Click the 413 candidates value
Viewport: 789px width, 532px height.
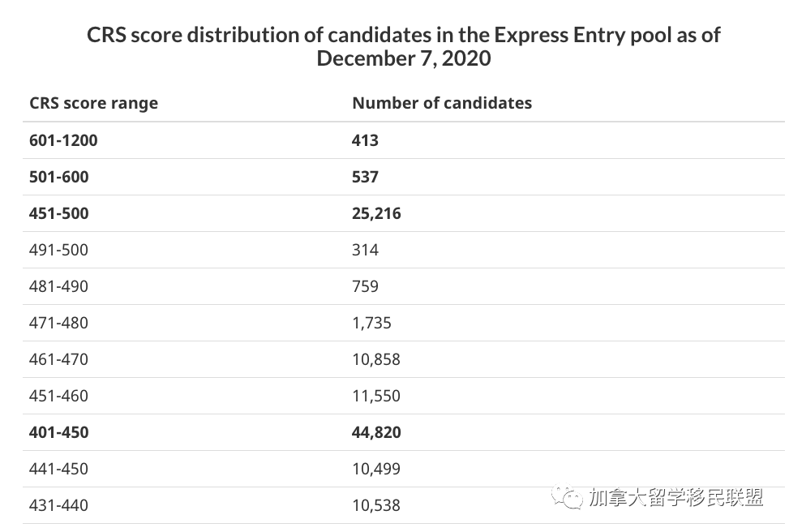[x=365, y=140]
